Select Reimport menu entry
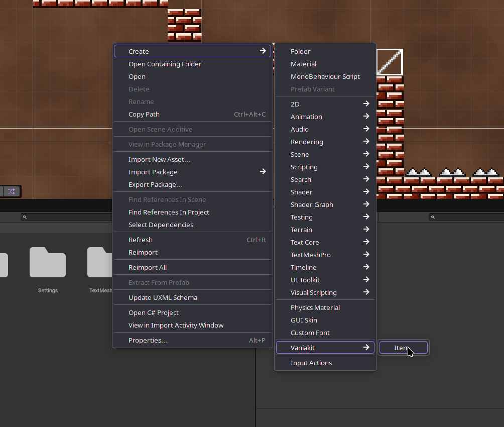The height and width of the screenshot is (427, 504). point(193,253)
